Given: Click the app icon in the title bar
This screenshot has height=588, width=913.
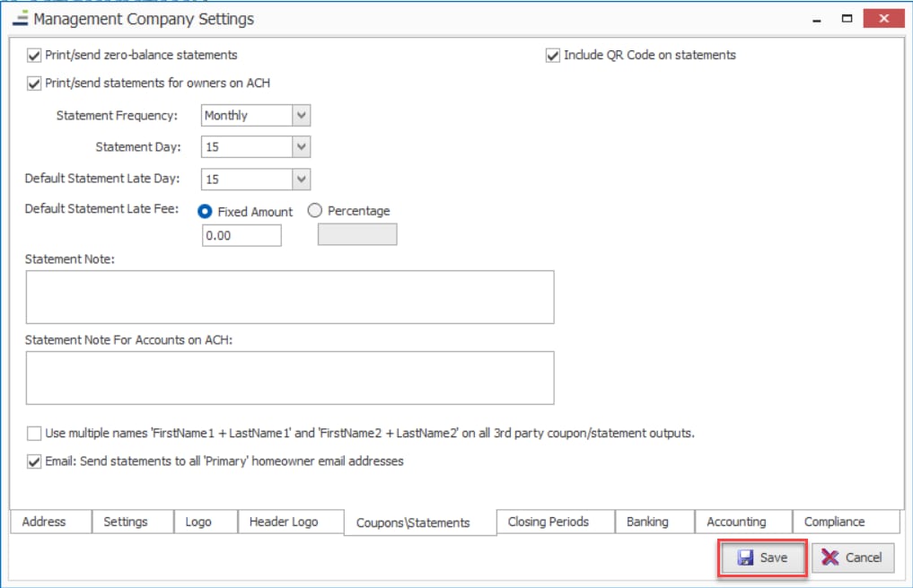Looking at the screenshot, I should 21,19.
